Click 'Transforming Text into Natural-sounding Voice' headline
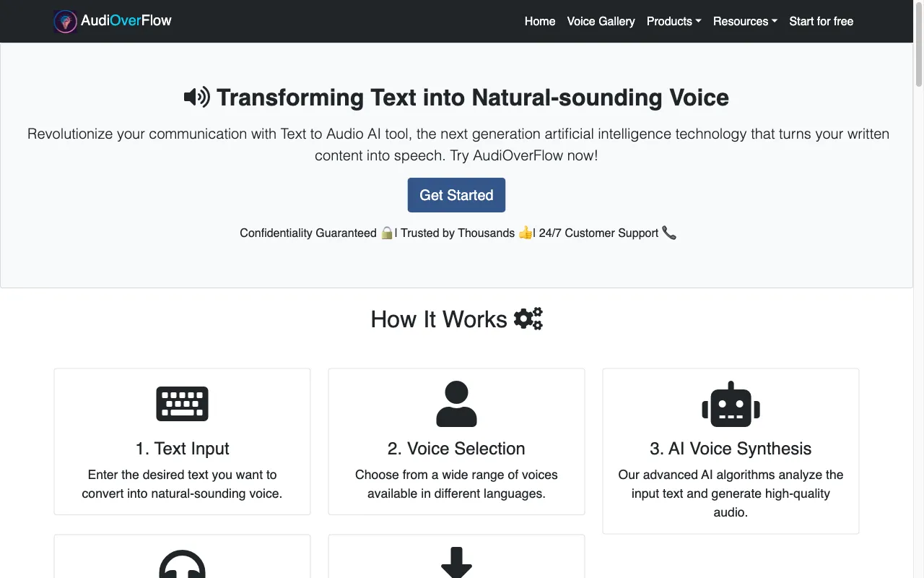This screenshot has width=924, height=578. click(x=473, y=98)
